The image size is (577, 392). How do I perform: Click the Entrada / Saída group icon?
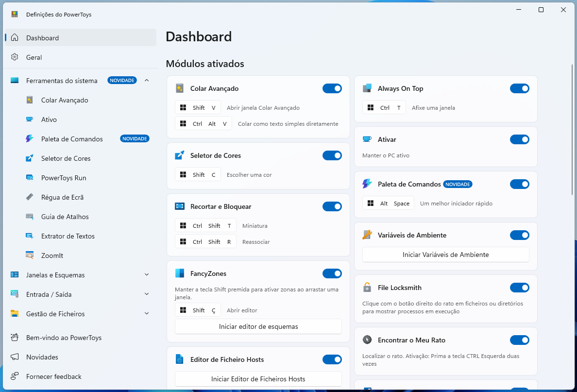tap(15, 294)
